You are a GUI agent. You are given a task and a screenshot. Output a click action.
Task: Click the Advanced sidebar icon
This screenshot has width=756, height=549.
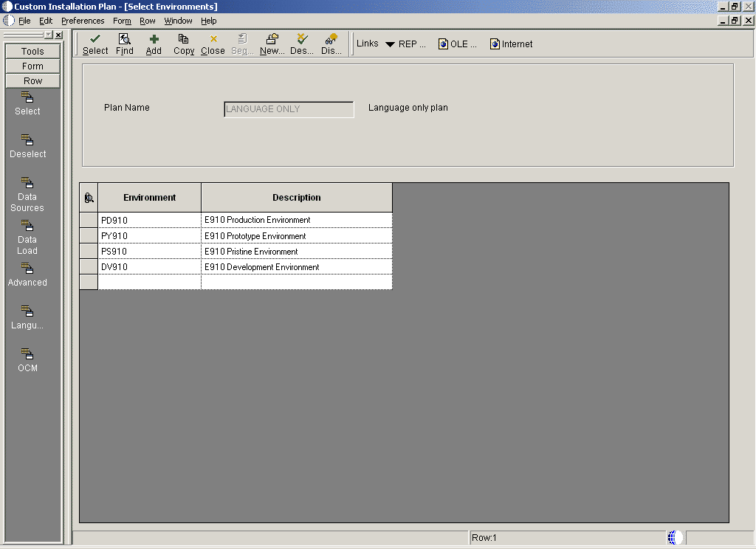click(x=27, y=269)
